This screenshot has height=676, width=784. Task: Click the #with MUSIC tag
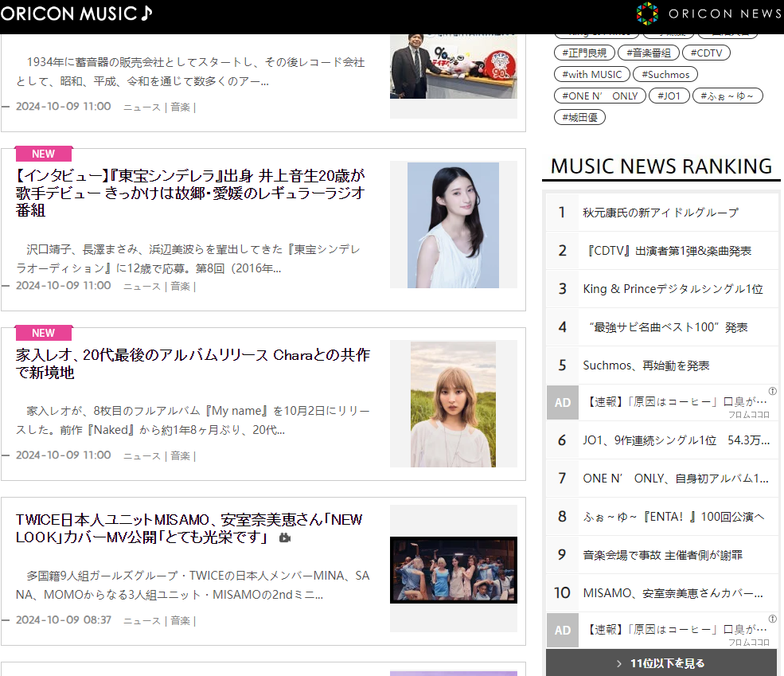point(591,74)
